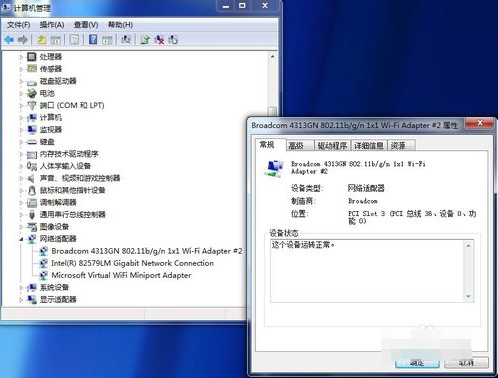
Task: Switch to the 驱动程序 tab
Action: [332, 145]
